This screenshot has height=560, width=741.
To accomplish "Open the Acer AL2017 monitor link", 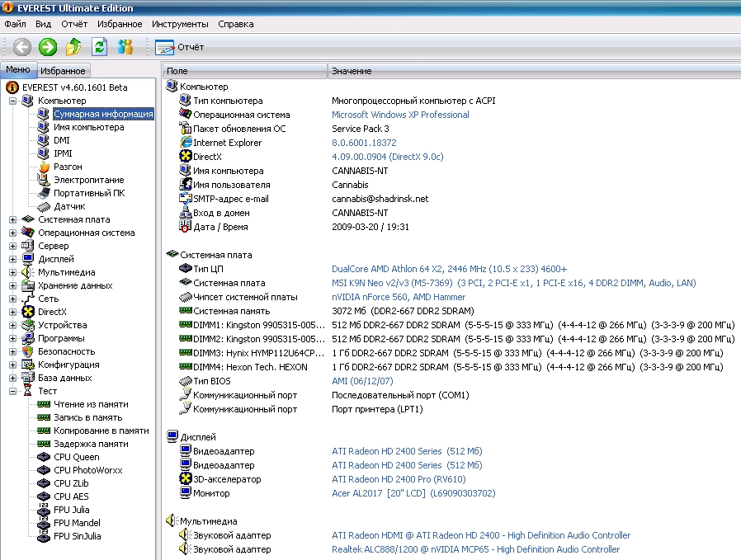I will pos(413,493).
